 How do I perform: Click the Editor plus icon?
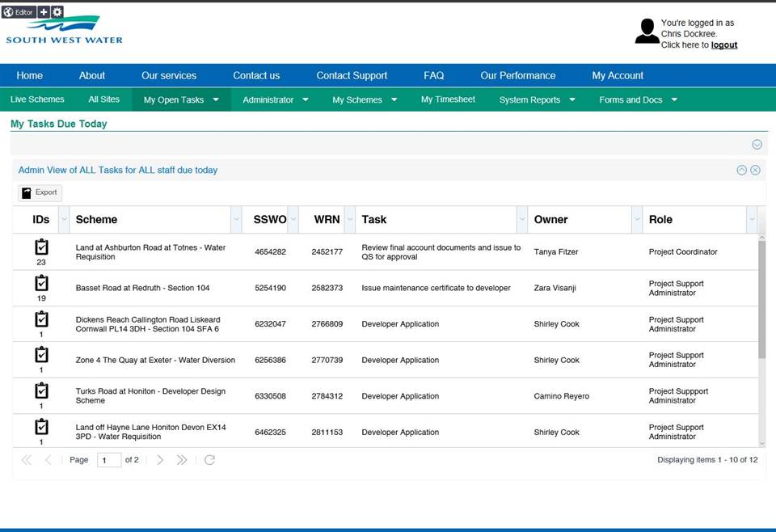pos(44,12)
